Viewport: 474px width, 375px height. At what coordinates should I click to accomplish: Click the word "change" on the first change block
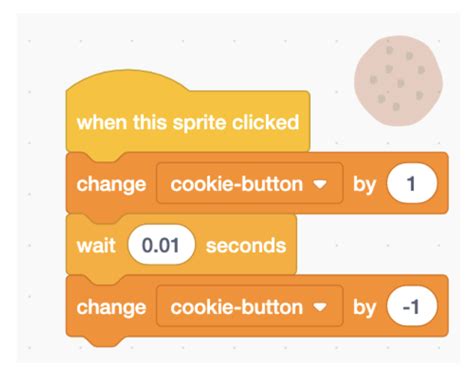[x=111, y=184]
